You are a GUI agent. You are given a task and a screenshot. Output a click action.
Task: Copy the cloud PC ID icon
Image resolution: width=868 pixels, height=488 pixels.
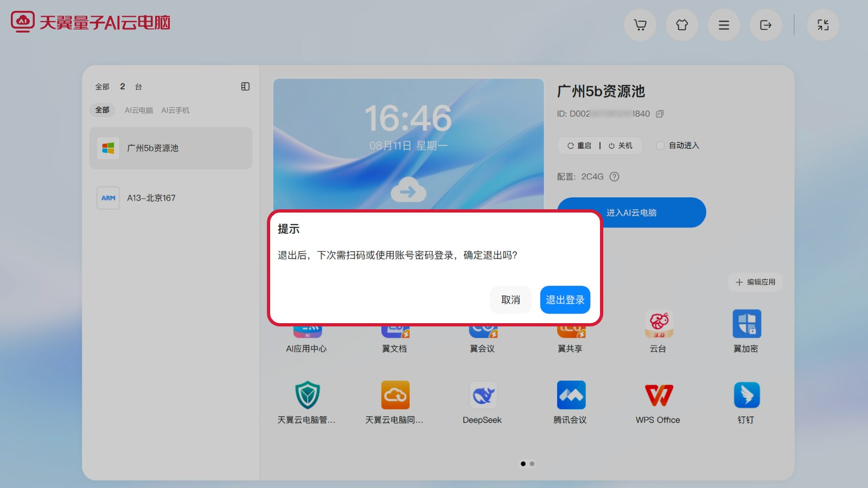click(x=660, y=114)
